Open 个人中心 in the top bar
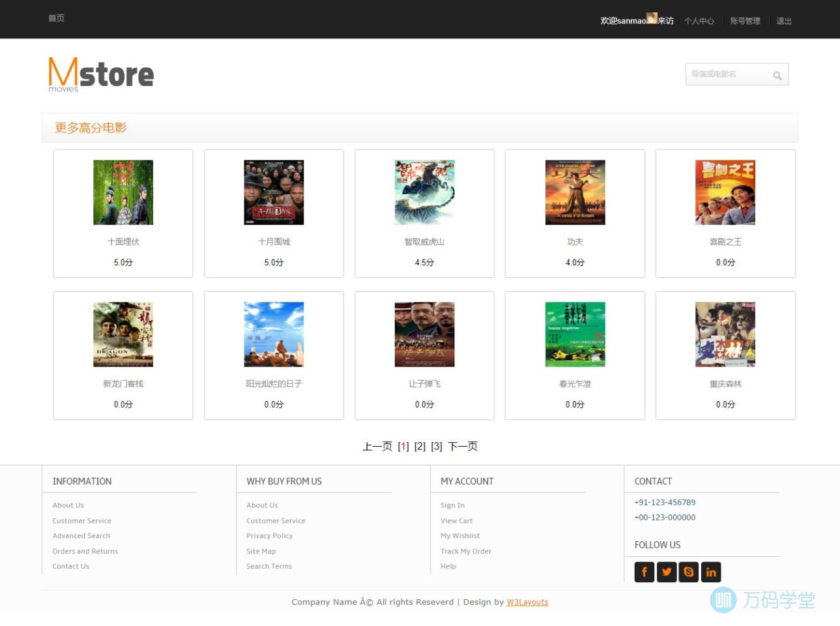Image resolution: width=840 pixels, height=626 pixels. pos(699,21)
